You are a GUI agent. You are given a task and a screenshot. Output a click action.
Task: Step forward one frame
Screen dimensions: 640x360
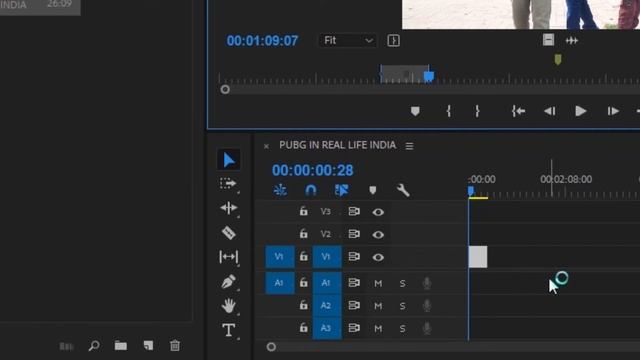point(613,111)
